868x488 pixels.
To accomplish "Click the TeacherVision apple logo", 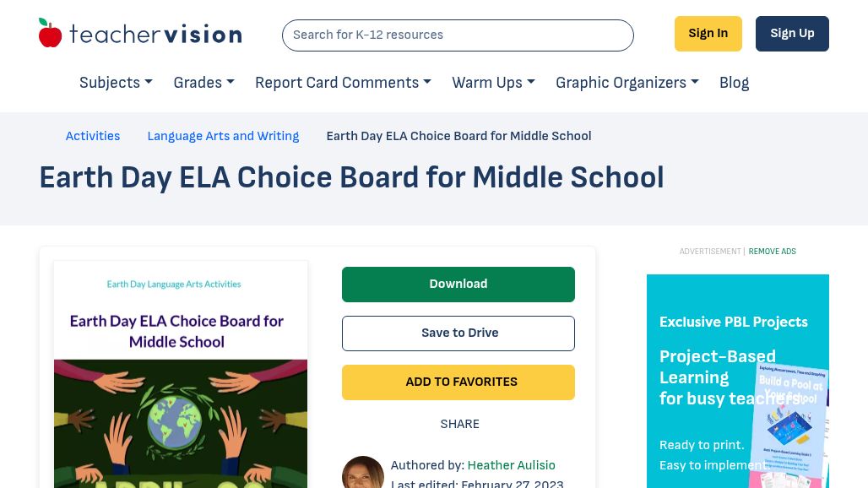I will 51,34.
